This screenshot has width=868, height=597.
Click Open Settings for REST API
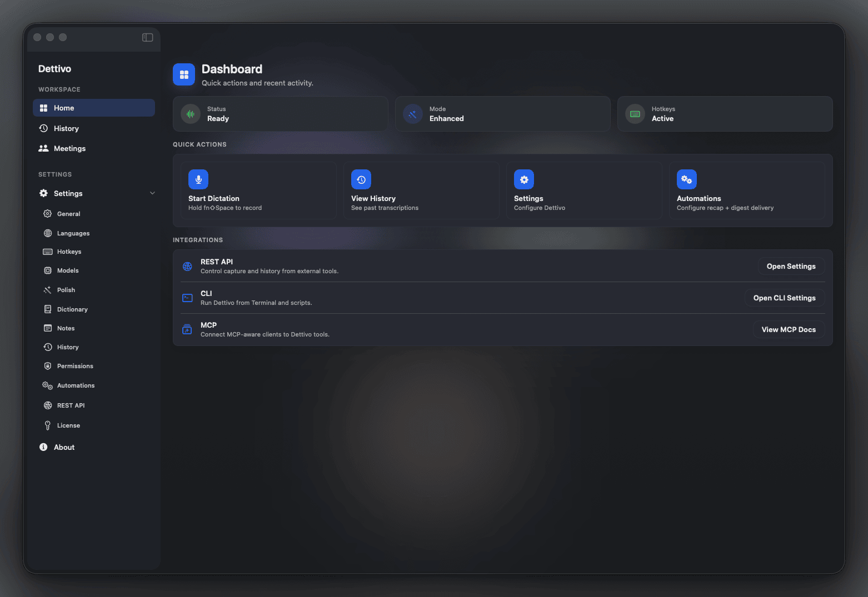click(x=791, y=267)
